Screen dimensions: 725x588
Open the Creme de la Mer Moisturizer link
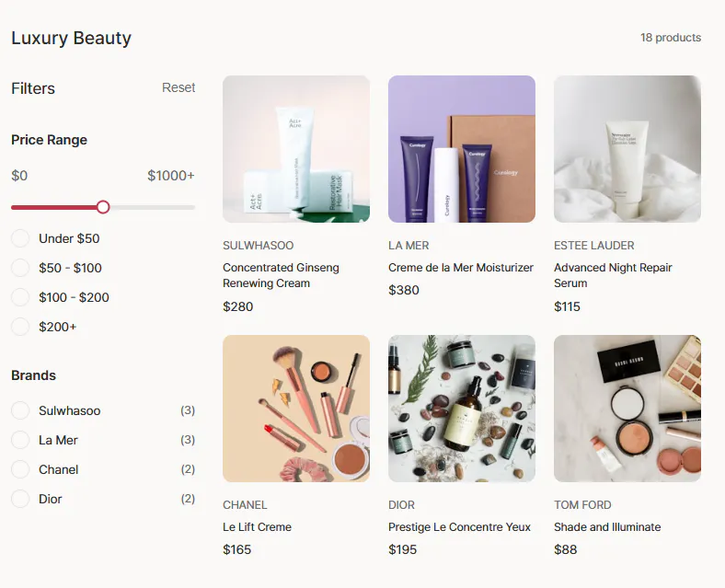tap(461, 268)
